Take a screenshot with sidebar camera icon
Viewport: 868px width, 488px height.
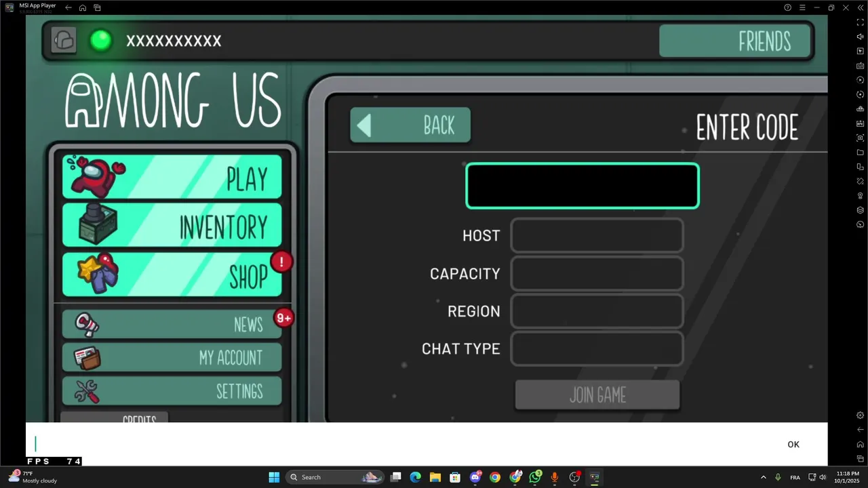[861, 138]
